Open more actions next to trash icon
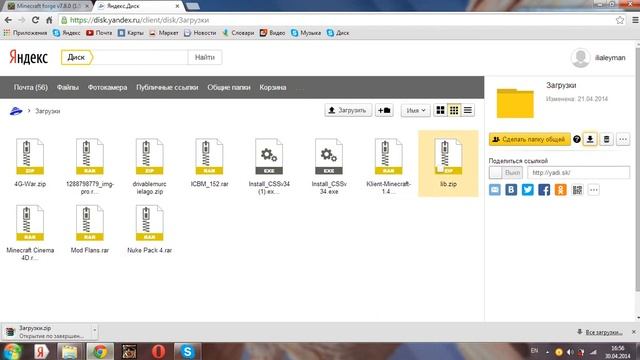This screenshot has width=640, height=360. click(x=623, y=139)
